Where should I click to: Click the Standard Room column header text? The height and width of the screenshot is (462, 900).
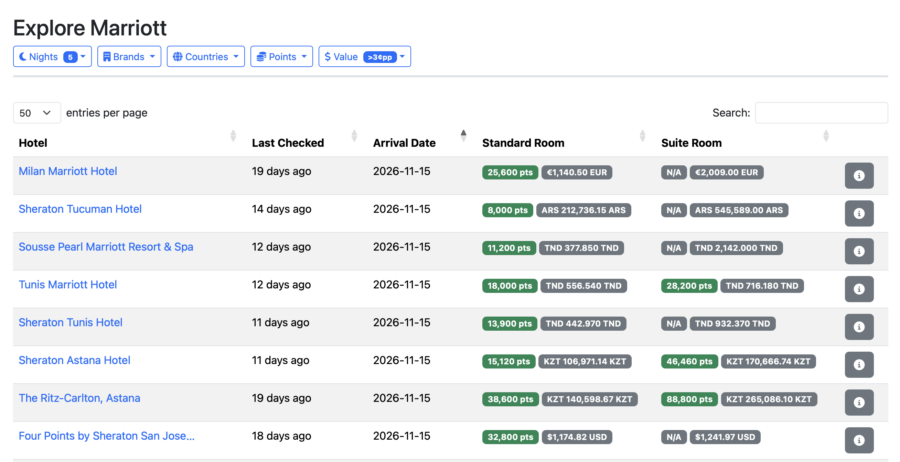tap(523, 143)
